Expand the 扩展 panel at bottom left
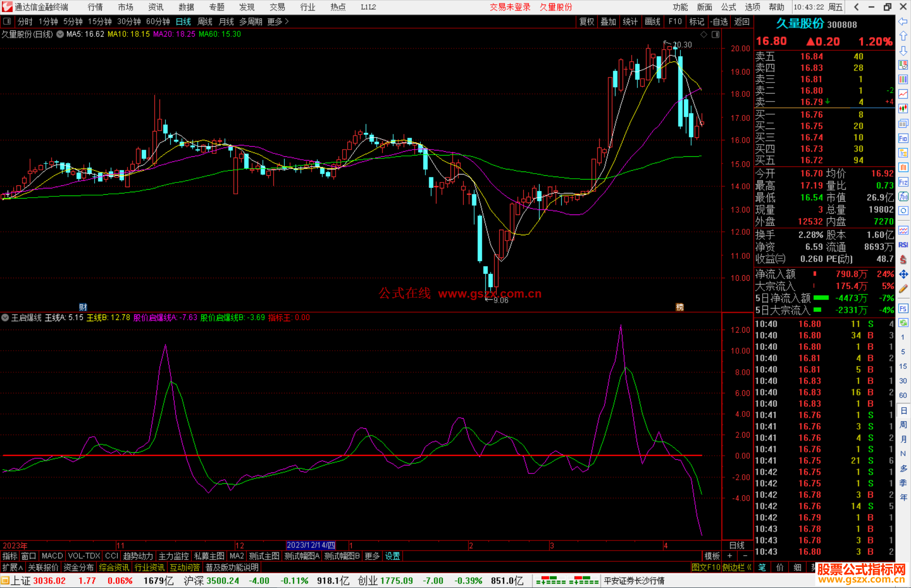911x588 pixels. [13, 567]
